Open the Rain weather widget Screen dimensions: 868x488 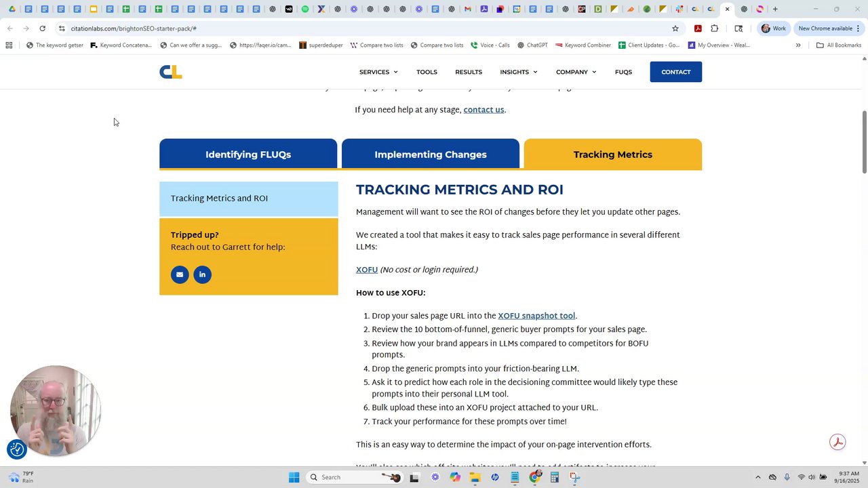[20, 477]
